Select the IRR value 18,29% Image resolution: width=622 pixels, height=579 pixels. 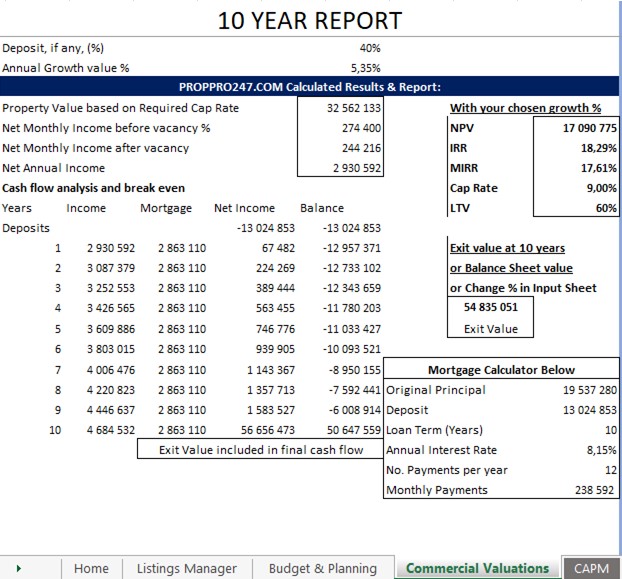point(599,148)
